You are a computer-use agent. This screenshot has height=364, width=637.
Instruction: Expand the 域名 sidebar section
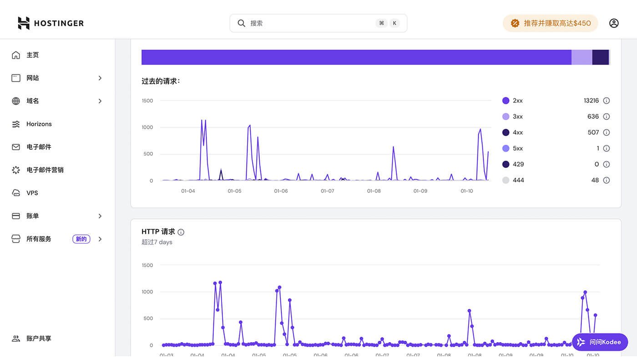[100, 101]
